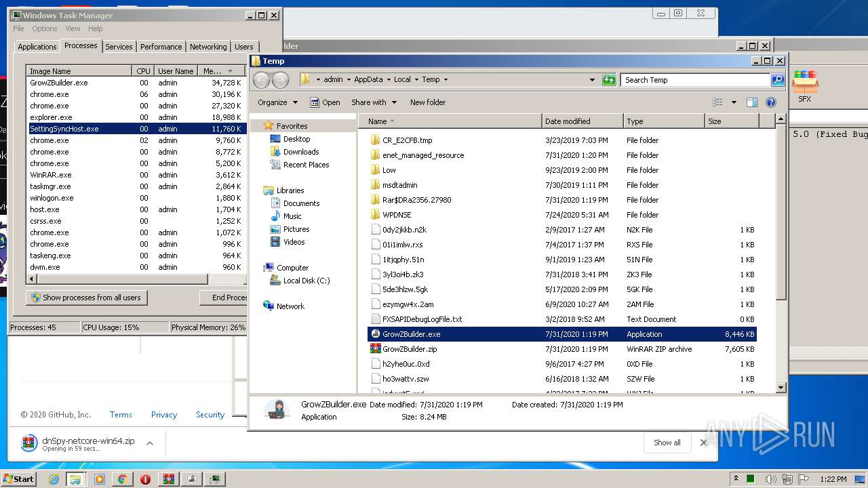Screen dimensions: 868x488
Task: Click the dnSpy zip download file icon
Action: pyautogui.click(x=28, y=443)
